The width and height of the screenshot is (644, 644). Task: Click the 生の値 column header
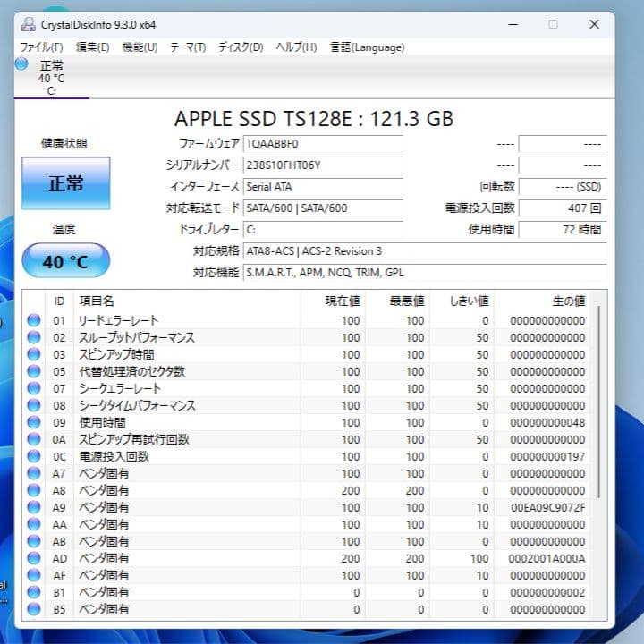(542, 301)
